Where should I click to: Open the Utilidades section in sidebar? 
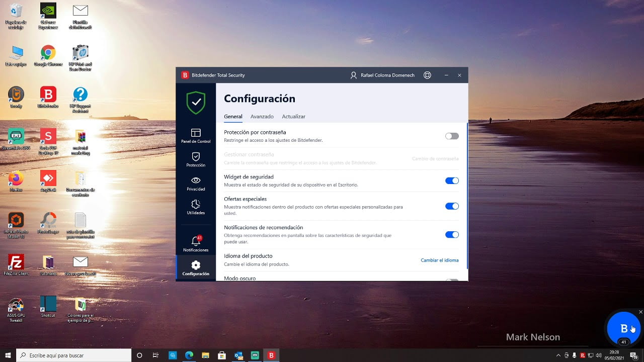pyautogui.click(x=196, y=207)
